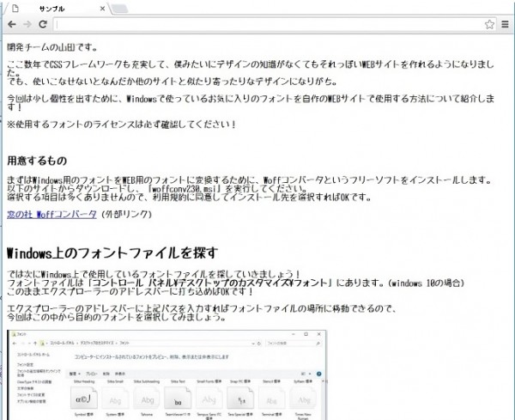Click the line 今回はこの中から目的のフォントを選択してみましょう。
515x420 pixels.
(117, 317)
